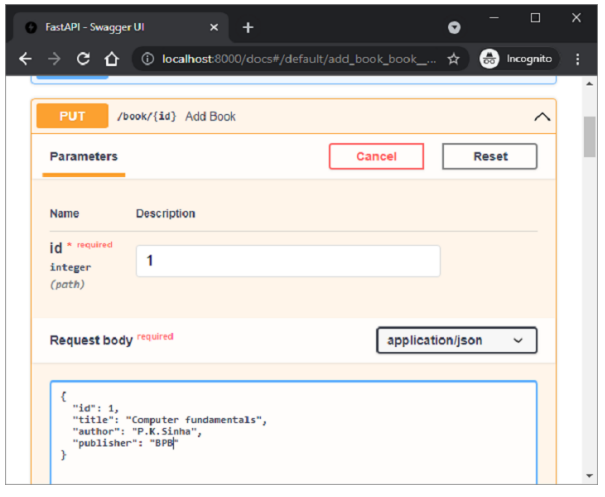Open Chrome three-dot menu
Screen dimensions: 605x497
coord(578,59)
